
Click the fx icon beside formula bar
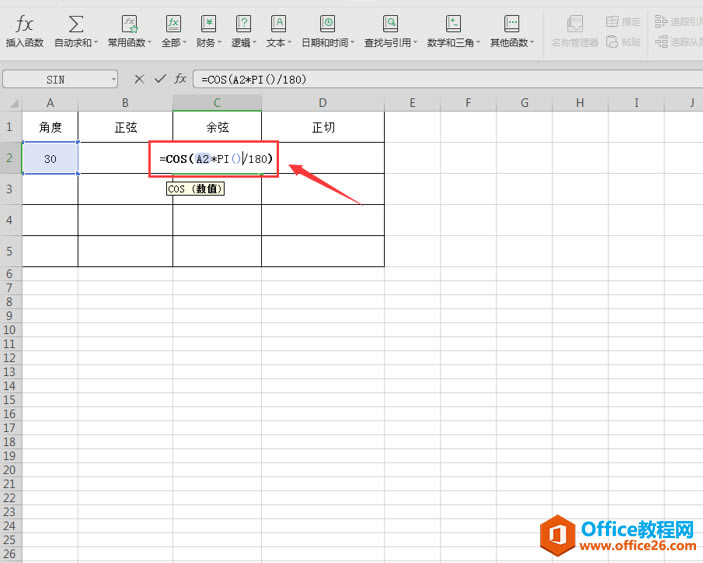[180, 79]
